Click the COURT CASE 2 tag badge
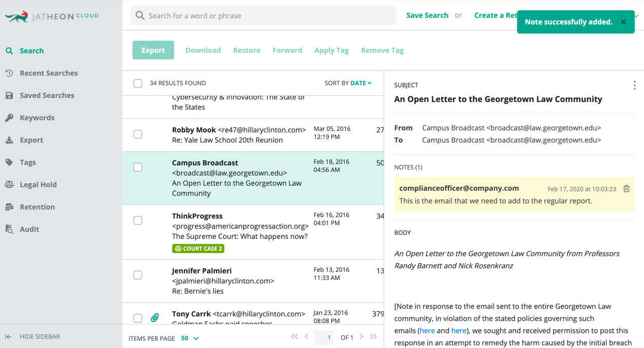Viewport: 644px width, 348px height. click(198, 249)
